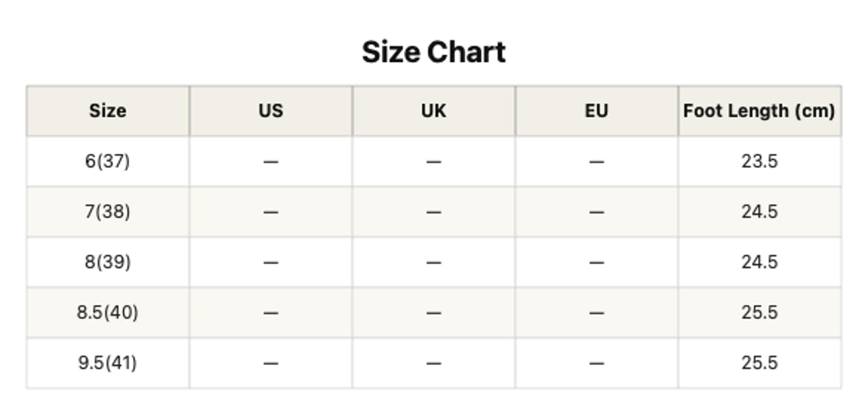Click the 9.5(41) size cell

tap(108, 362)
